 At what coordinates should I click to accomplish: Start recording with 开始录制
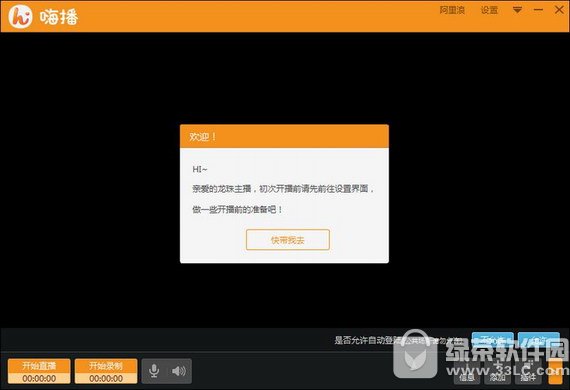coord(106,371)
